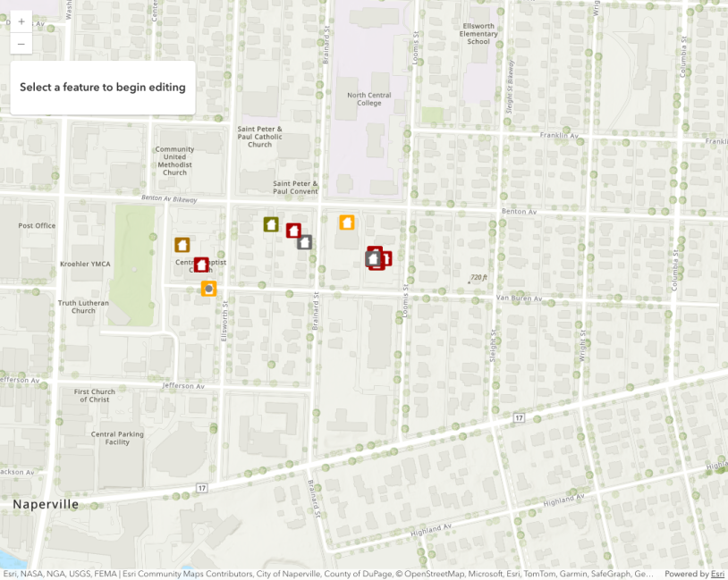
Task: Select the olive green house marker
Action: pos(271,224)
